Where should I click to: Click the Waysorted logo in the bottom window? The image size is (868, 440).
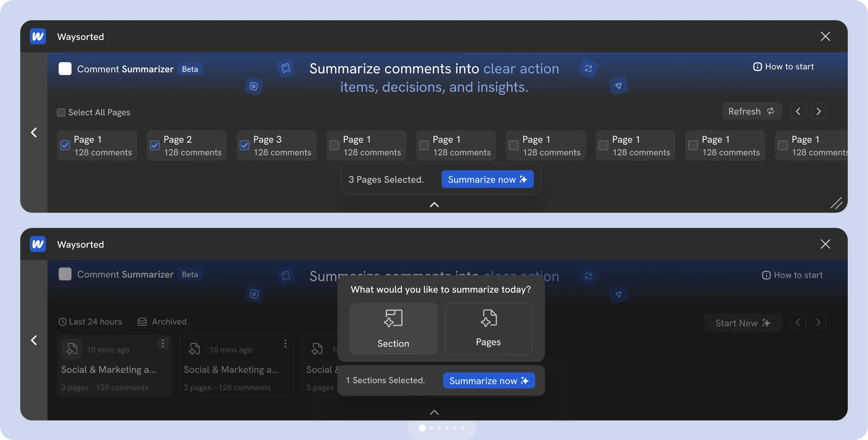click(x=38, y=244)
